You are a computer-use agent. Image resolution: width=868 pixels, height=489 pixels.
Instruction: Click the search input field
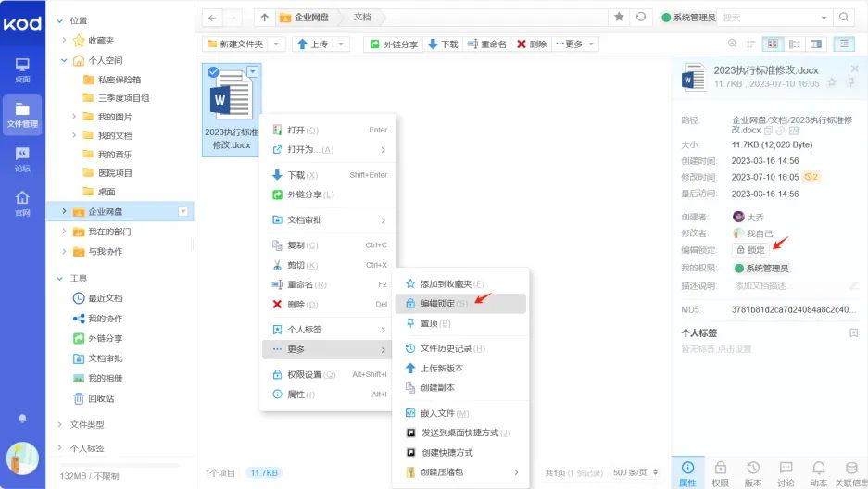769,18
